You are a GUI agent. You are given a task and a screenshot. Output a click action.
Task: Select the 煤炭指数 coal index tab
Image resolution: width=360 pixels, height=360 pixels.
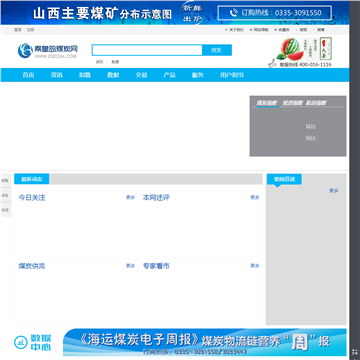[268, 103]
